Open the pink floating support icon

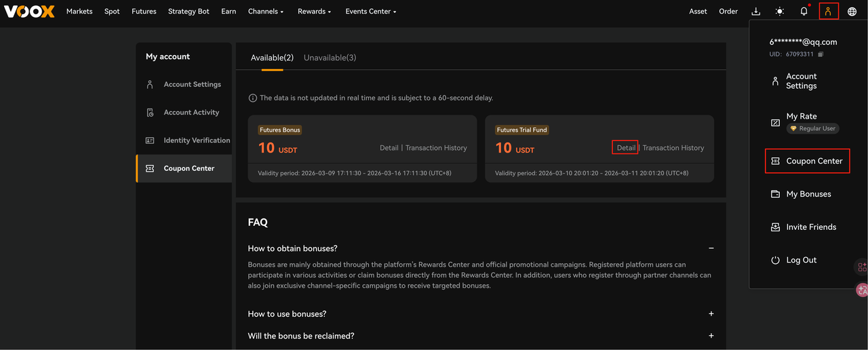862,290
